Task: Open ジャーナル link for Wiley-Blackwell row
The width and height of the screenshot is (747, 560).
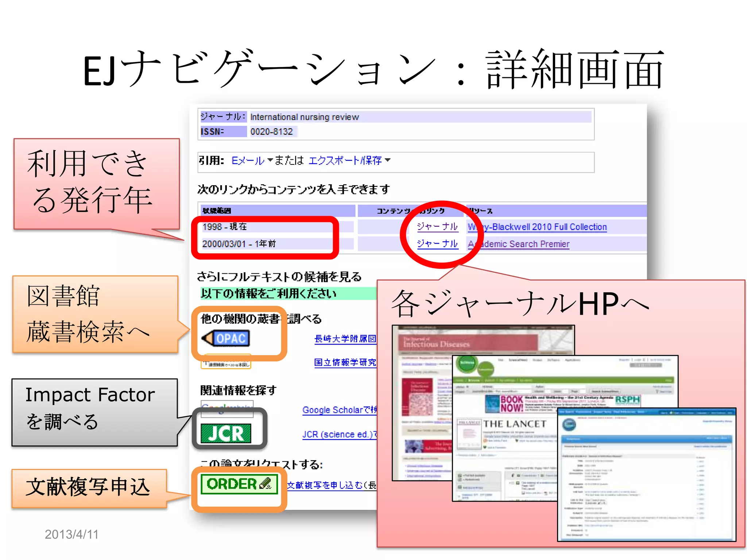Action: (437, 227)
